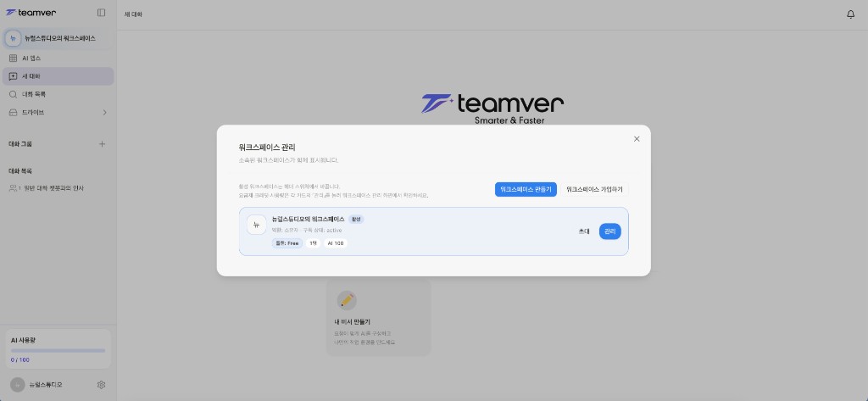
Task: Select the 새 대화 chat icon
Action: click(x=14, y=76)
